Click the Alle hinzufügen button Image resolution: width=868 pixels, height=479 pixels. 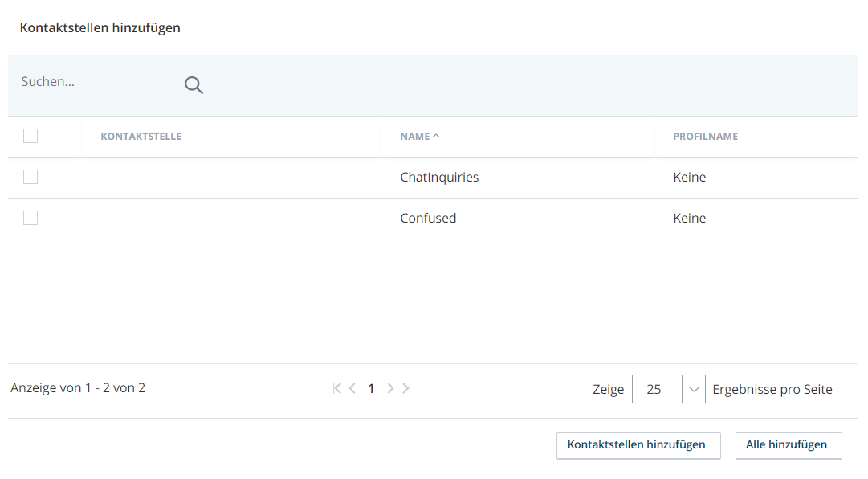[789, 445]
